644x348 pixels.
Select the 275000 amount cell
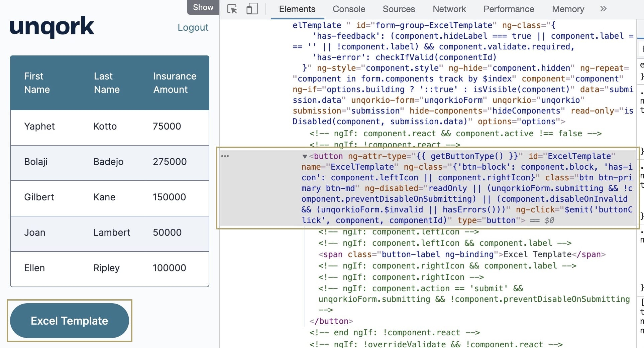coord(170,162)
